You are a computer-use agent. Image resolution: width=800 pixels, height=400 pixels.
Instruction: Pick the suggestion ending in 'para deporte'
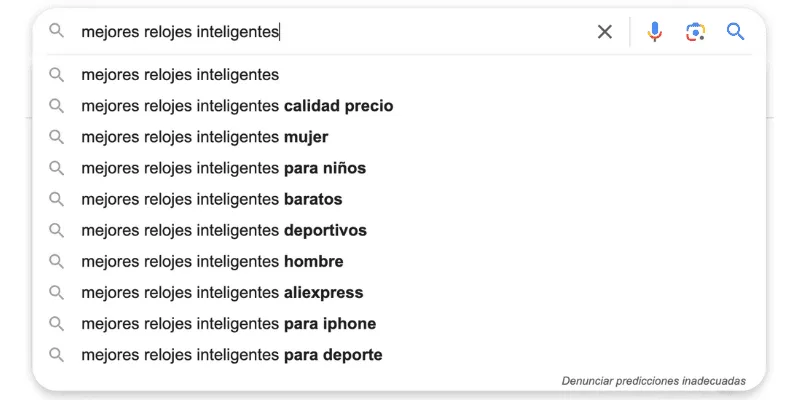click(x=231, y=355)
